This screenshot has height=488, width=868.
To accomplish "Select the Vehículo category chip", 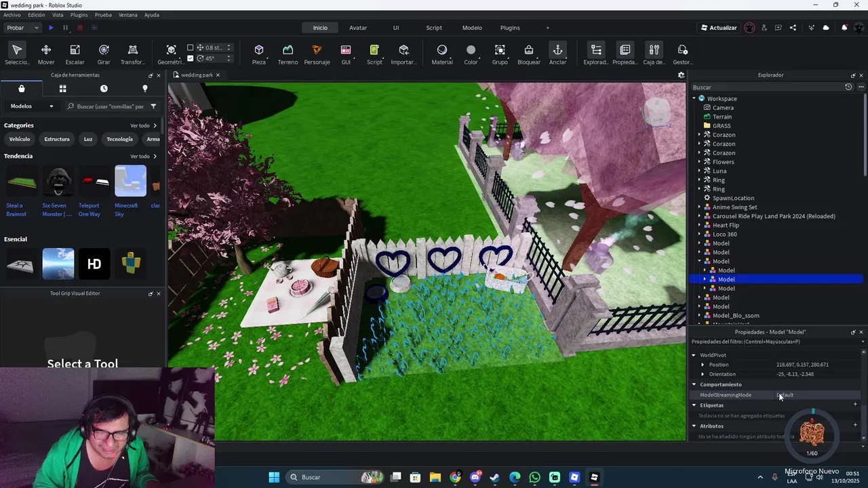I will pos(20,139).
